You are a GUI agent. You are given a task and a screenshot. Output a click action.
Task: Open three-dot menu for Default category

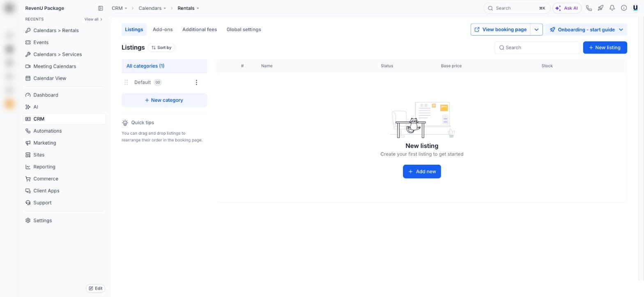point(196,83)
